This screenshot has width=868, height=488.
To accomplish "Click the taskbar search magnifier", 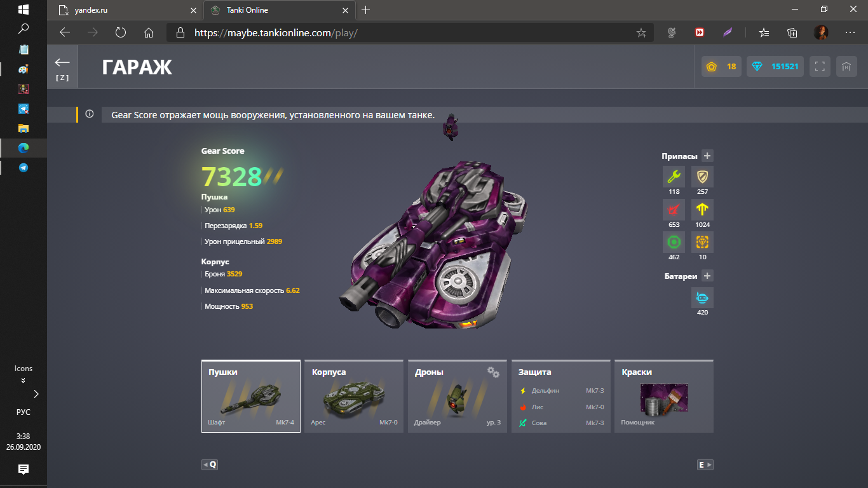I will 24,29.
